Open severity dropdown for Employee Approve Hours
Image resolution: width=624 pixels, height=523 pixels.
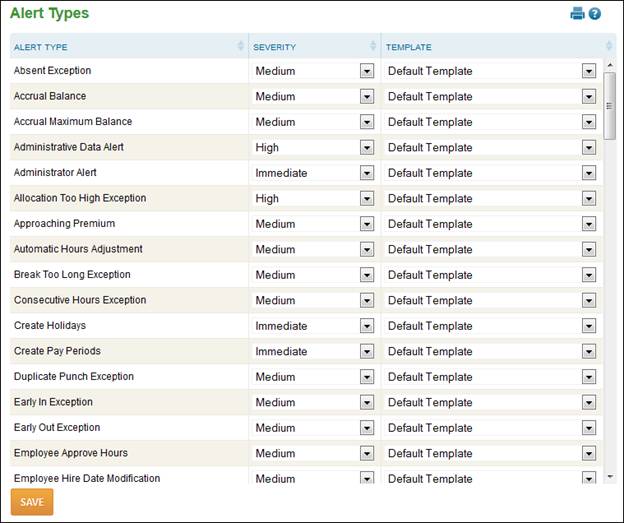click(x=367, y=453)
